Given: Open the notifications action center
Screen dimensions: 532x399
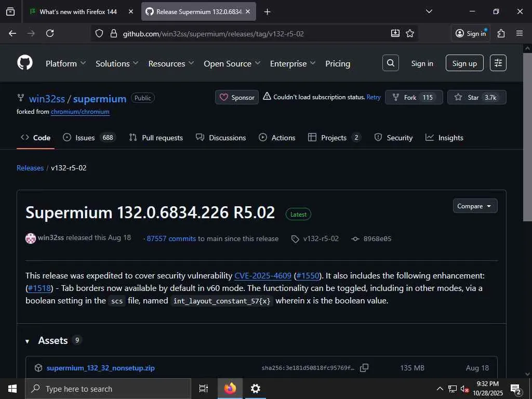Looking at the screenshot, I should click(x=516, y=390).
